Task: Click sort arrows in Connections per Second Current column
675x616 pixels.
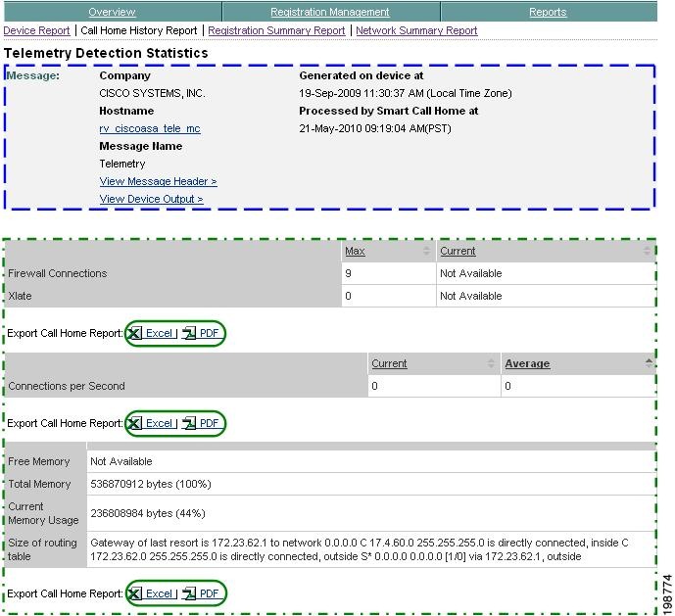Action: (x=491, y=364)
